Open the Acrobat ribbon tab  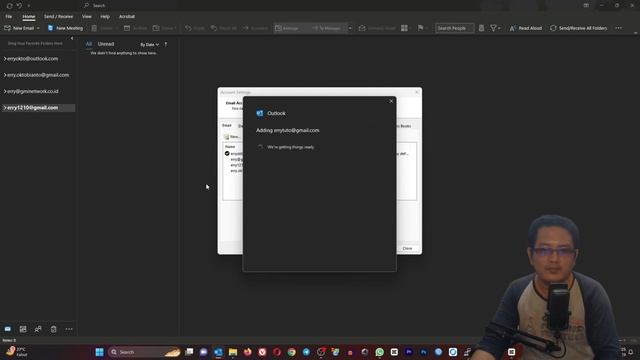pyautogui.click(x=127, y=17)
